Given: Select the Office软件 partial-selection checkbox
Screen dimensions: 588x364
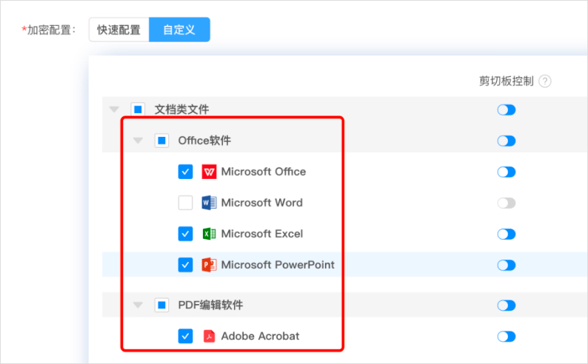Looking at the screenshot, I should tap(161, 141).
